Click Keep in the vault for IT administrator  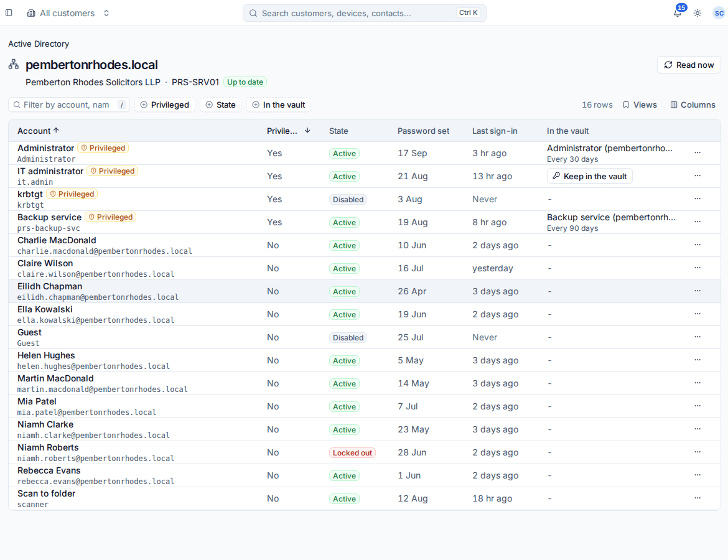point(590,176)
